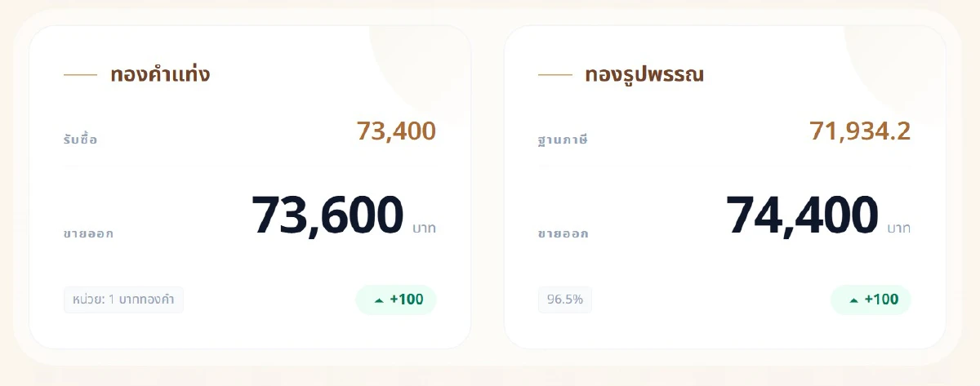Select the ทองรูปพรรณ card title
This screenshot has height=386, width=980.
click(644, 74)
